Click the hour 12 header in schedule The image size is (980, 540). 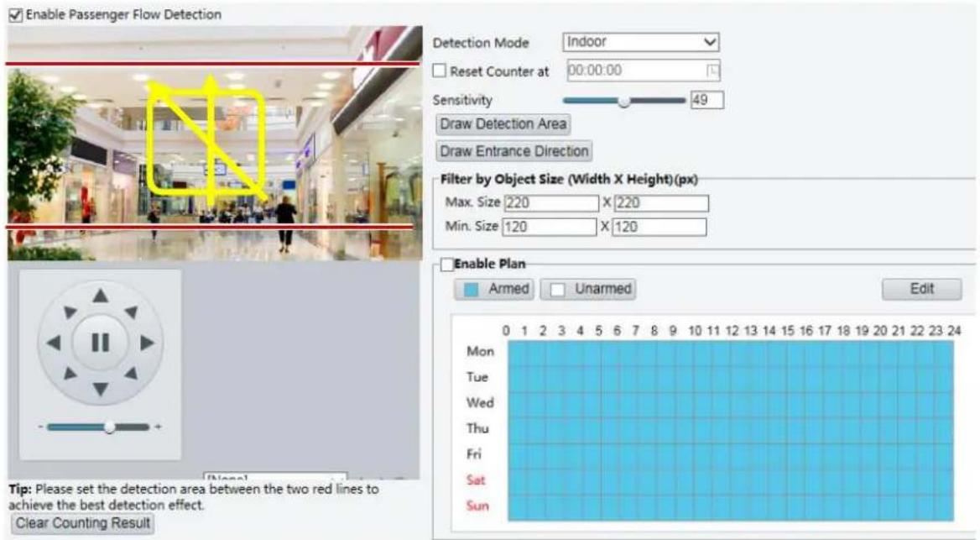point(732,330)
